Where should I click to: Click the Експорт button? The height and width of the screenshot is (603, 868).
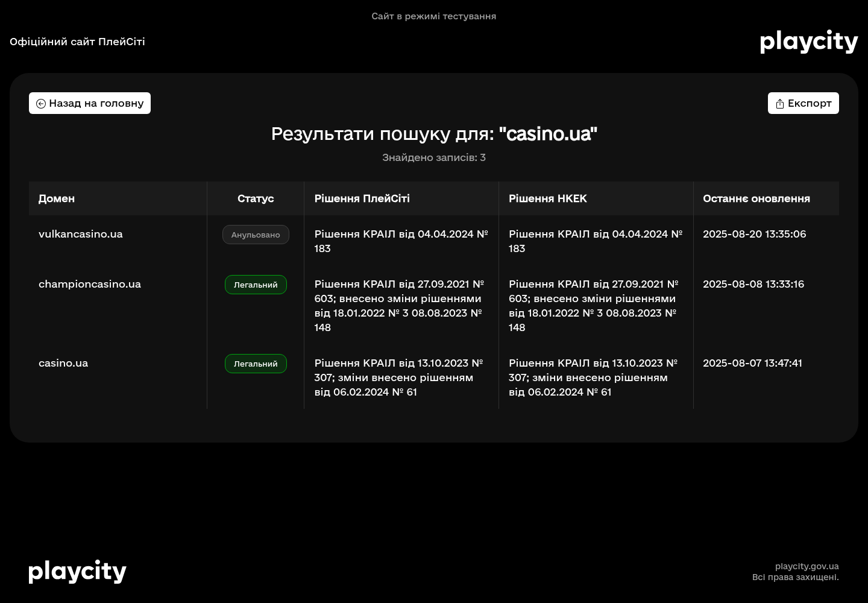click(803, 103)
